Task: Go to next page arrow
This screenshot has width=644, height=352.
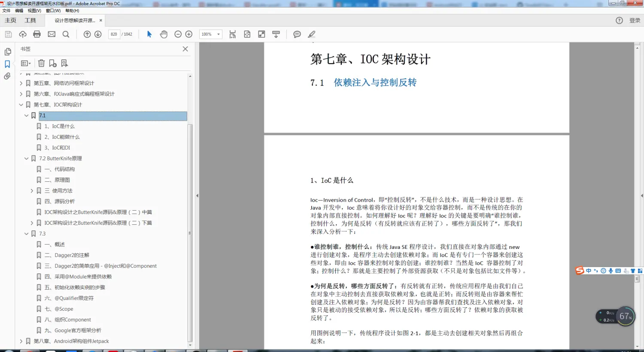Action: 98,34
